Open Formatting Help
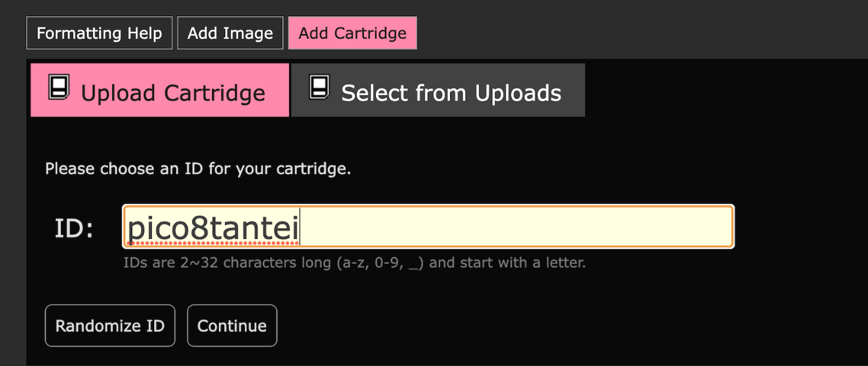Screen dimensions: 868x366 tap(99, 33)
